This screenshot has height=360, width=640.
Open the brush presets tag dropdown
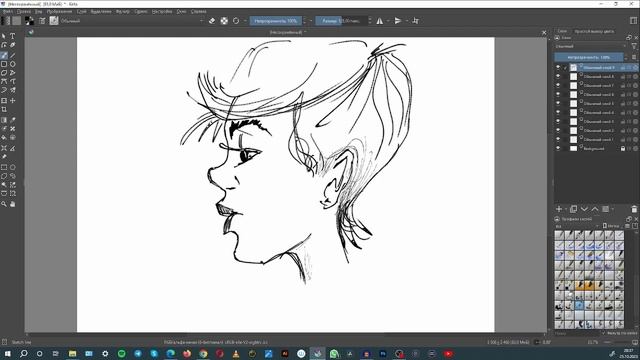pos(577,226)
